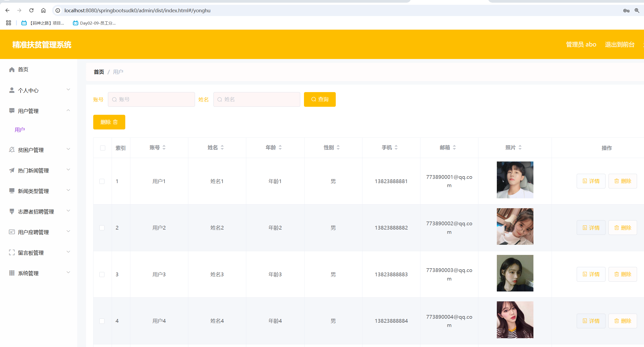Open the 首页 sidebar menu item
Screen dimensions: 644x347
click(x=39, y=70)
